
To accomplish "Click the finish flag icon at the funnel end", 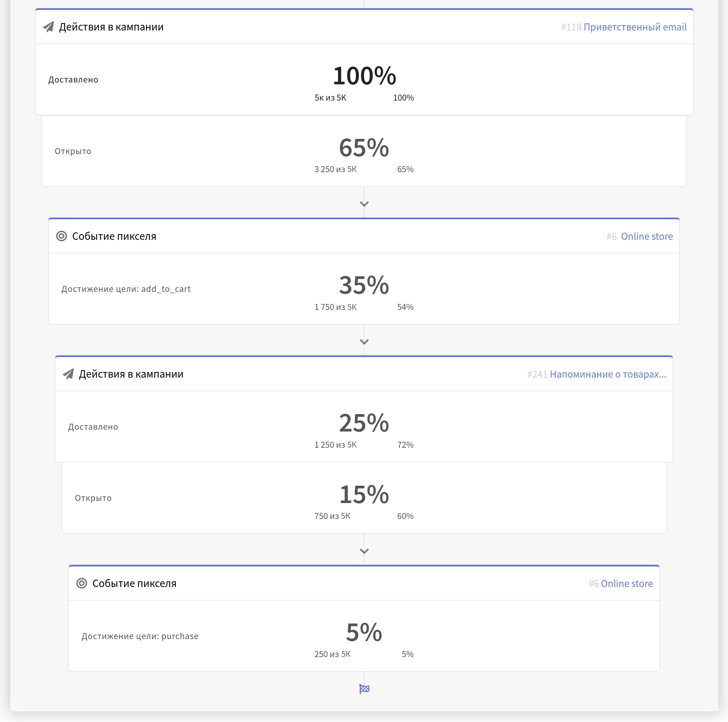I will click(364, 689).
